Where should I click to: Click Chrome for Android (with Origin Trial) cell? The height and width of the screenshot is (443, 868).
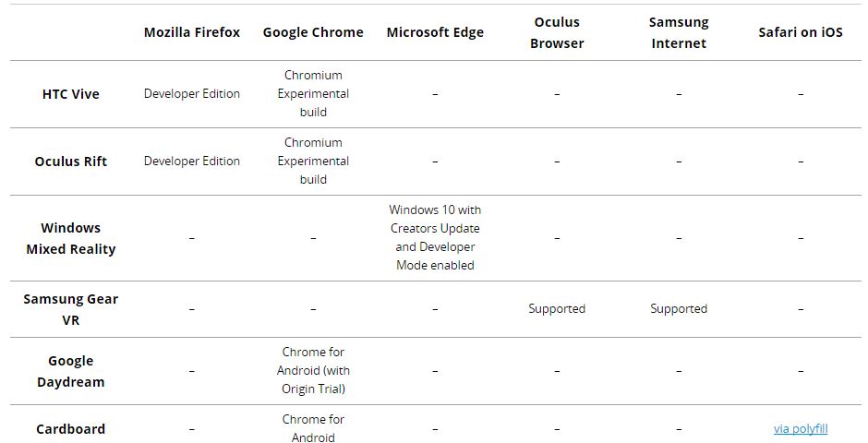click(313, 370)
